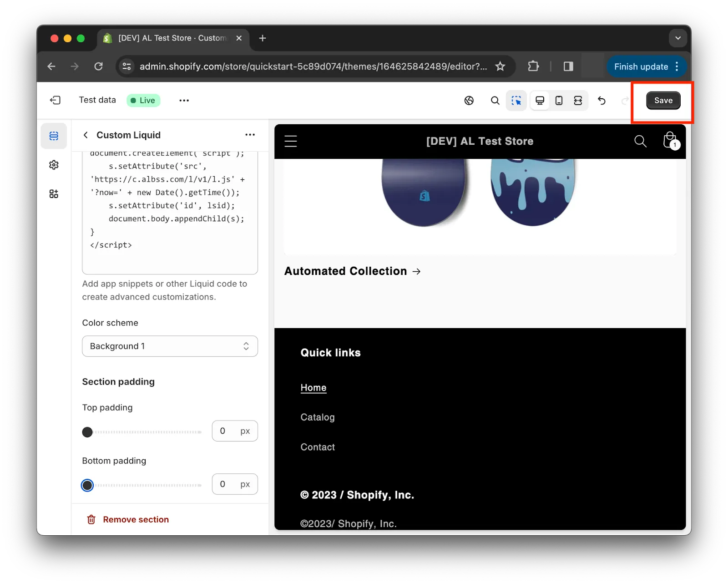Image resolution: width=728 pixels, height=584 pixels.
Task: Open a new browser tab
Action: pyautogui.click(x=263, y=38)
